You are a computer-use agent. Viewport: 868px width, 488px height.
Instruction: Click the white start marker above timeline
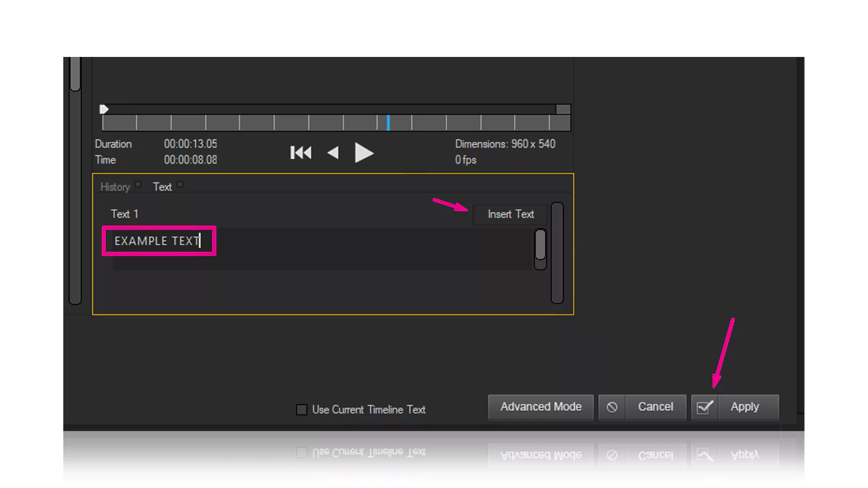point(104,109)
